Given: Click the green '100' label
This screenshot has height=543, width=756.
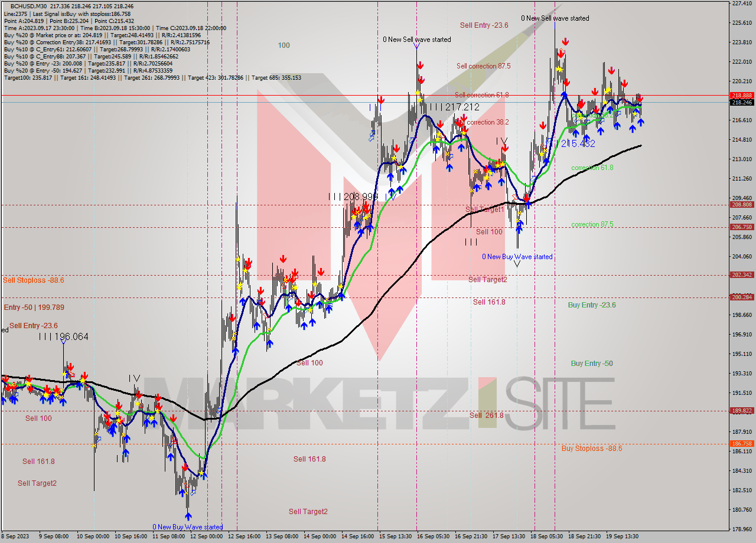Looking at the screenshot, I should pyautogui.click(x=284, y=45).
